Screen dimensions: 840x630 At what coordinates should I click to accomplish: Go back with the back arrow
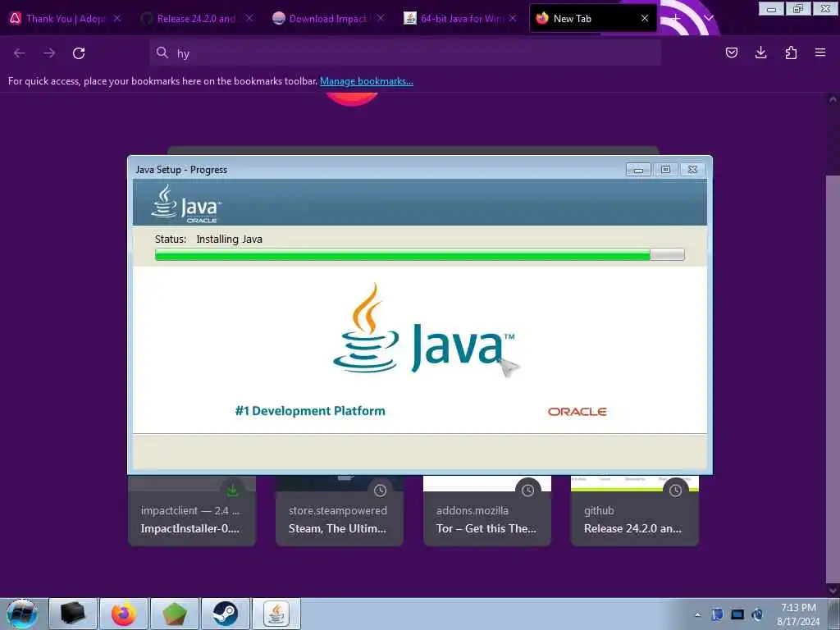(x=20, y=53)
